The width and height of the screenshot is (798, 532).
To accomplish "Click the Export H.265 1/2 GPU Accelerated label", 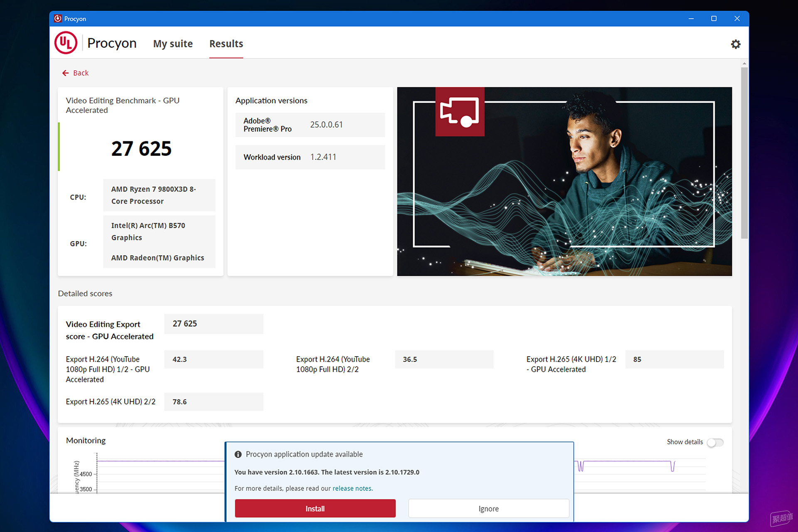I will [x=571, y=364].
